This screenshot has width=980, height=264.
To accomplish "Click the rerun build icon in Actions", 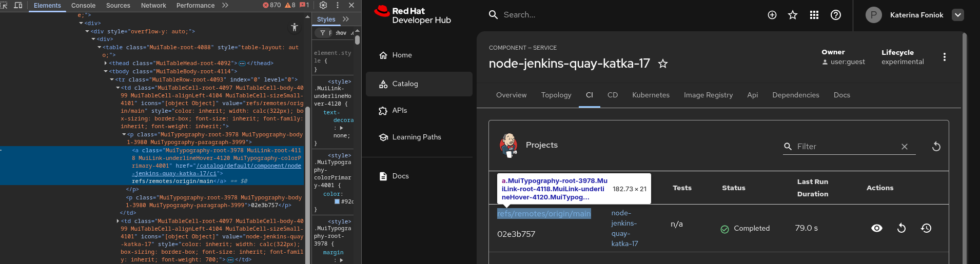I will pos(901,228).
